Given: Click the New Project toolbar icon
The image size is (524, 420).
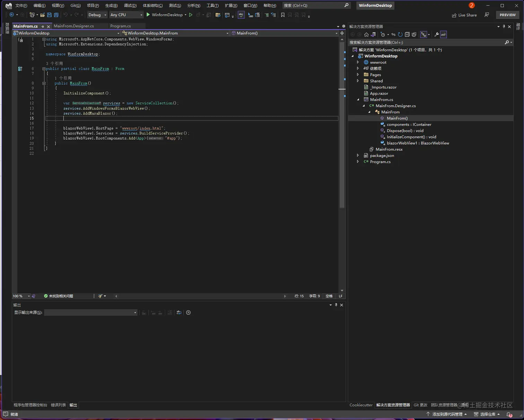Looking at the screenshot, I should tap(32, 15).
